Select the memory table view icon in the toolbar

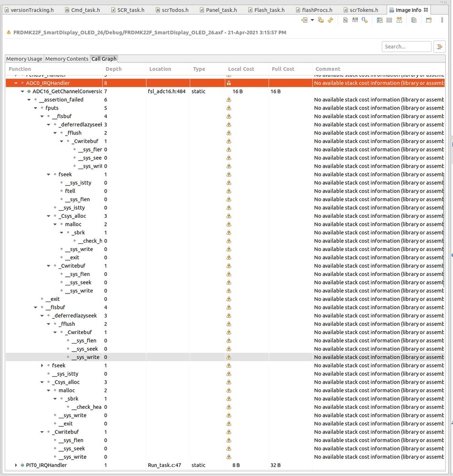pos(389,20)
